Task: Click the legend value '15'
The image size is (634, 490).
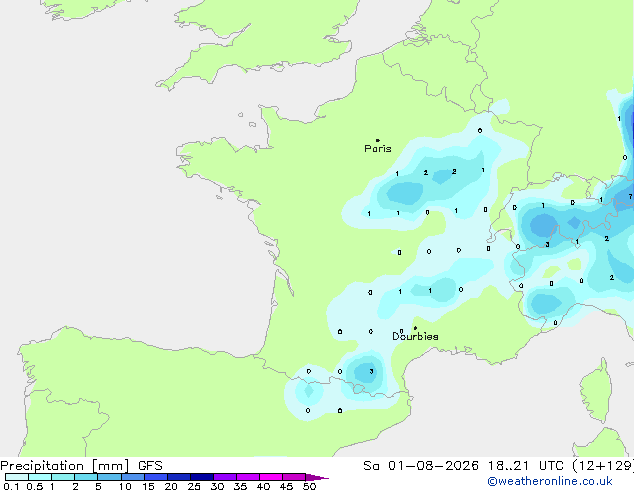Action: [148, 486]
